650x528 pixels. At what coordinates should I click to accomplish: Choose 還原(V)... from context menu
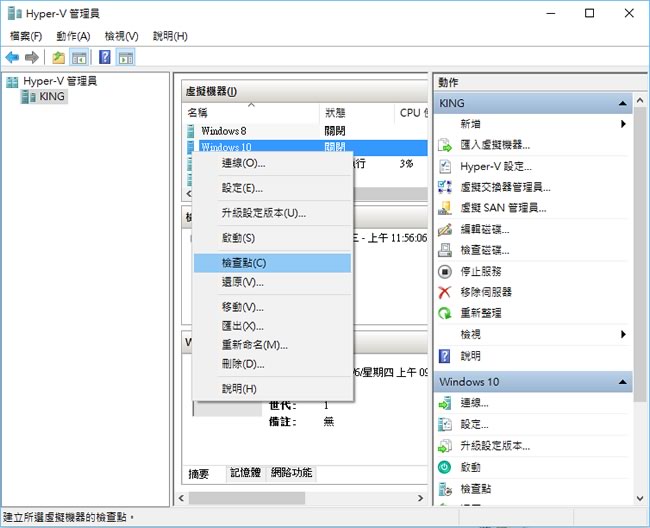click(x=272, y=282)
